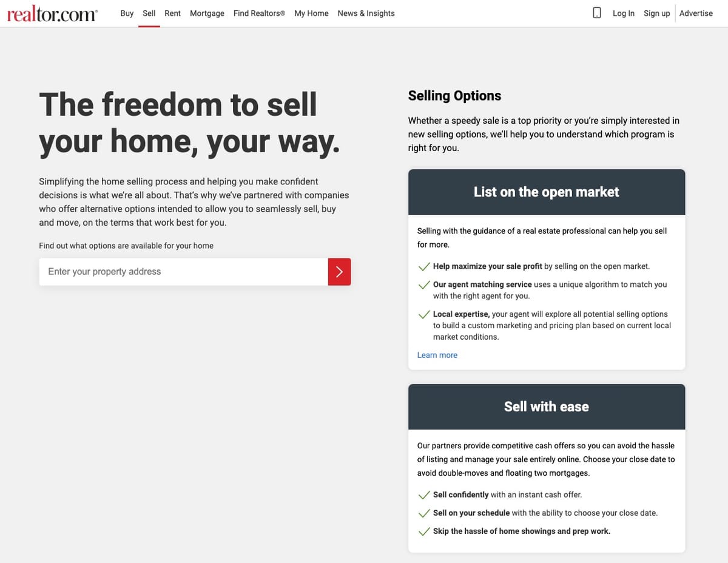Click checkmark beside "Our agent matching service"
The image size is (728, 563).
[x=424, y=285]
